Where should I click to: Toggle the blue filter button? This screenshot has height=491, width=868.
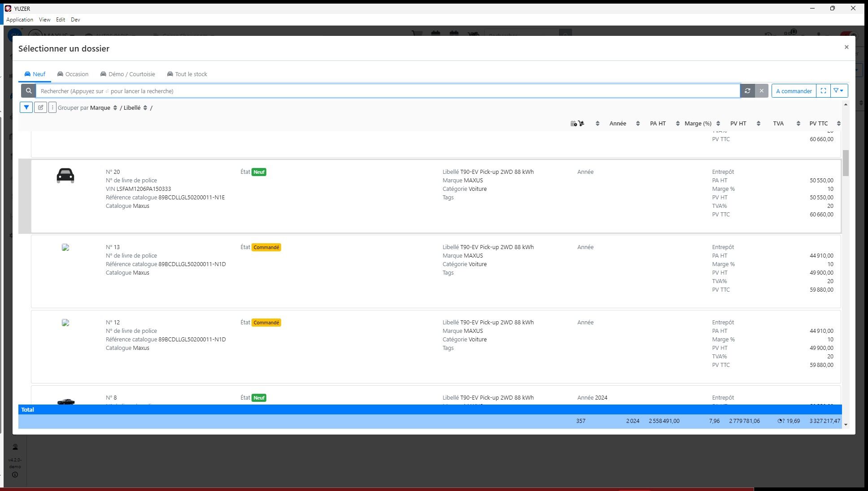(26, 108)
